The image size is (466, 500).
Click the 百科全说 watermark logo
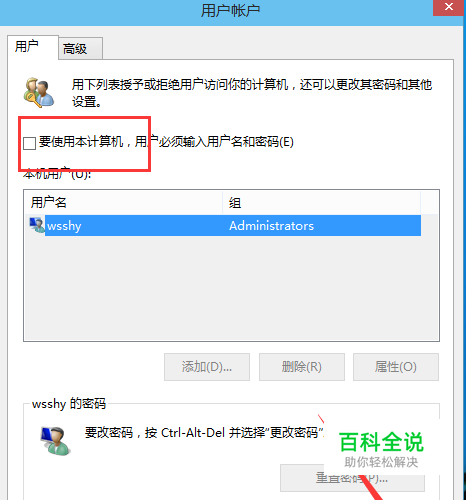[381, 449]
